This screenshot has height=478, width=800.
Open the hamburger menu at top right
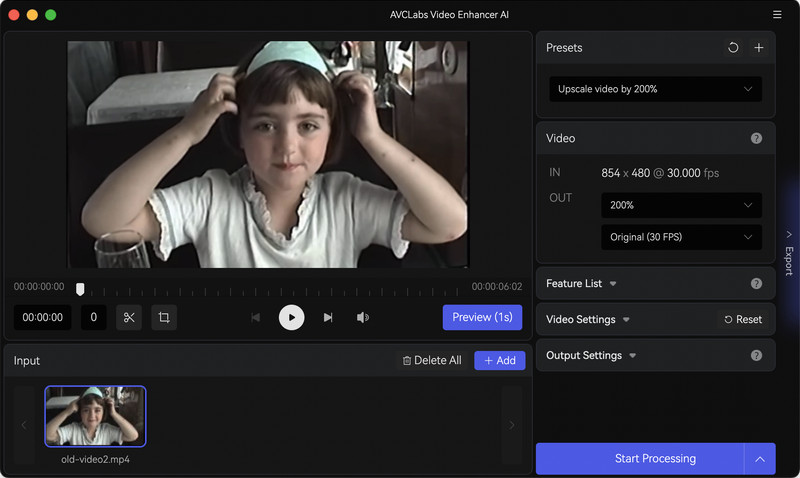coord(777,15)
